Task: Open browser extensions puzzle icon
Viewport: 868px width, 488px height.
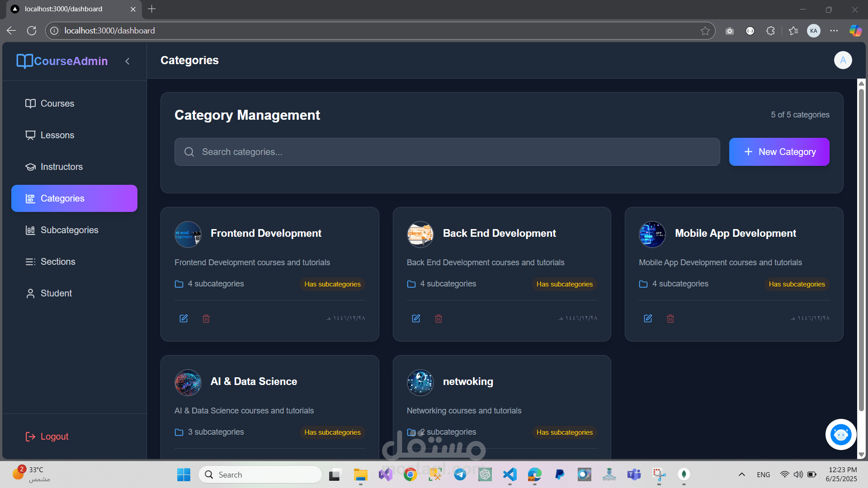Action: pos(771,31)
